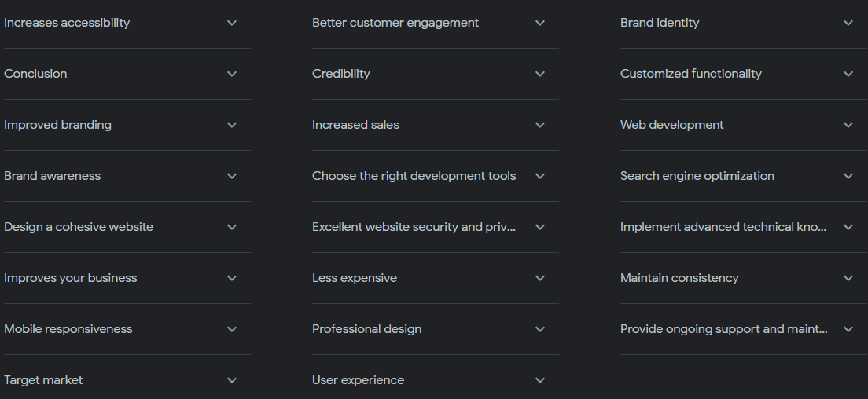Screen dimensions: 868x399
Task: Click the Improves your business text
Action: coord(71,278)
